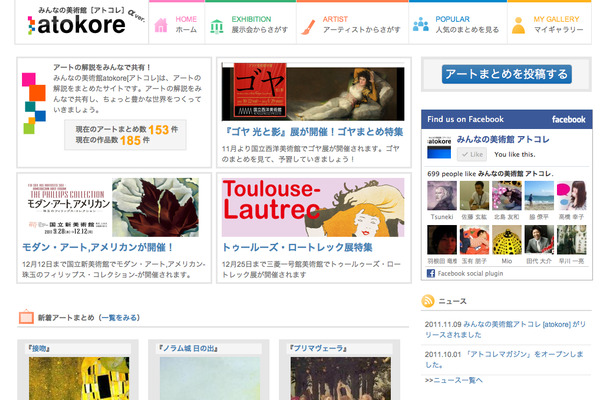610x400 pixels.
Task: Click the 185 artworks count
Action: pos(130,140)
